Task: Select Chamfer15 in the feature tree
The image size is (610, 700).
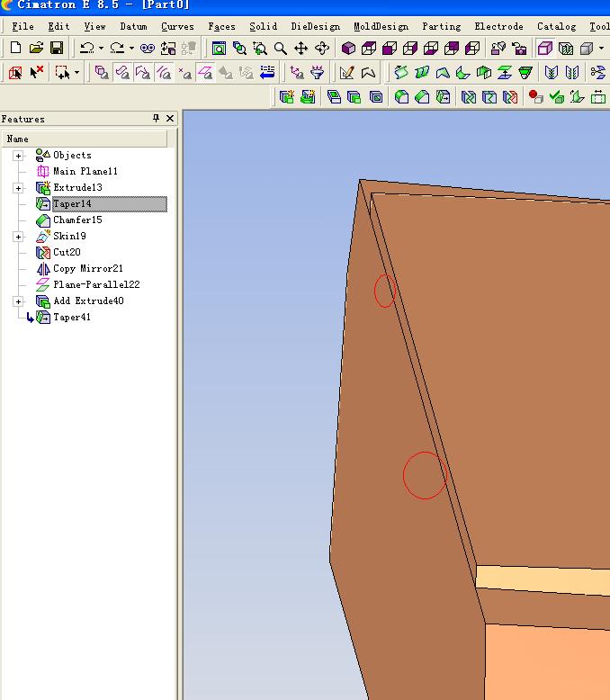Action: tap(77, 220)
